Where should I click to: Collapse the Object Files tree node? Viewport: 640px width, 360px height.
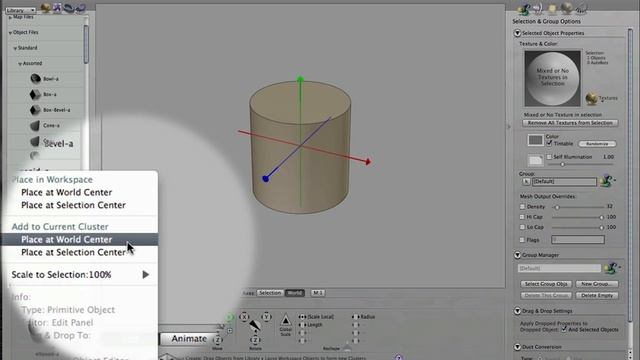click(10, 33)
